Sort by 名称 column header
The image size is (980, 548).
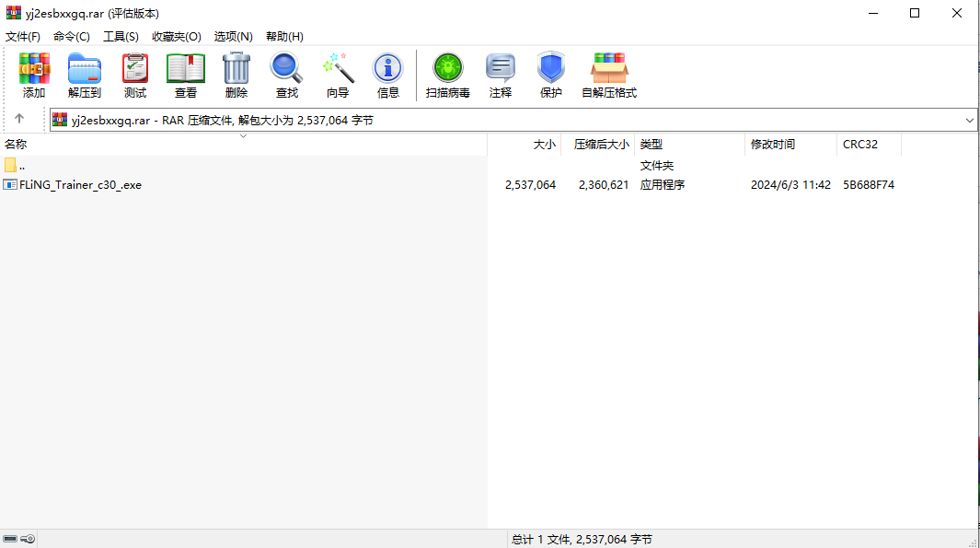244,144
